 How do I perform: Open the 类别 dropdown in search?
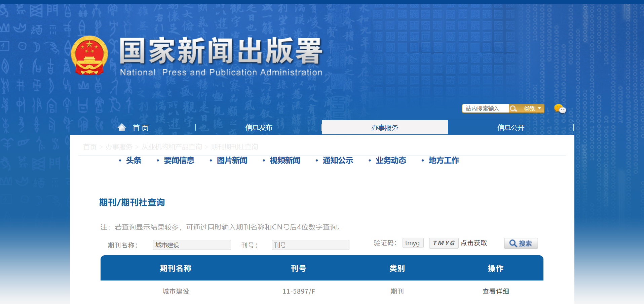pyautogui.click(x=532, y=108)
